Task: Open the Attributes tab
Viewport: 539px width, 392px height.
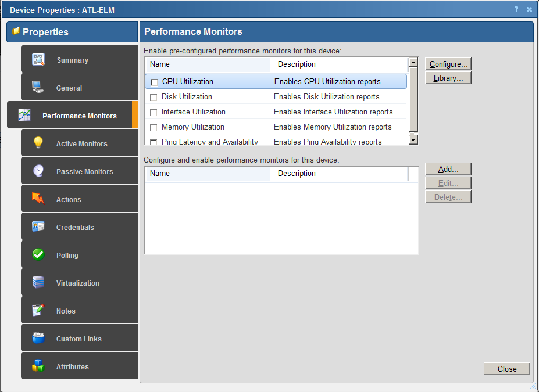Action: tap(80, 365)
